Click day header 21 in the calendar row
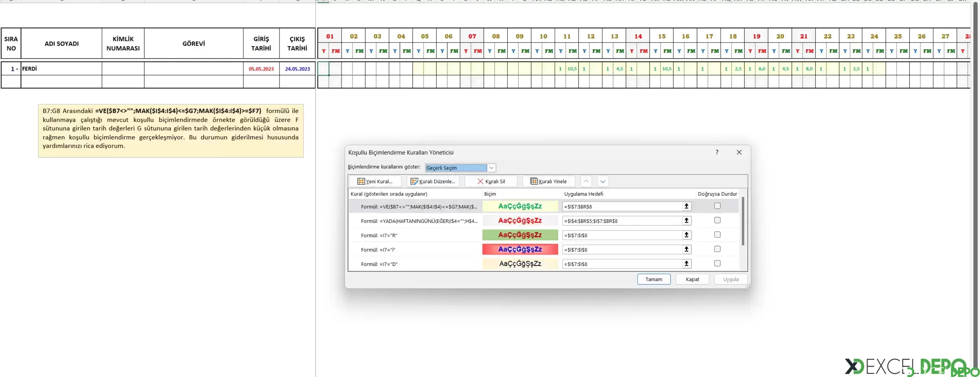Viewport: 980px width, 377px height. pos(804,36)
